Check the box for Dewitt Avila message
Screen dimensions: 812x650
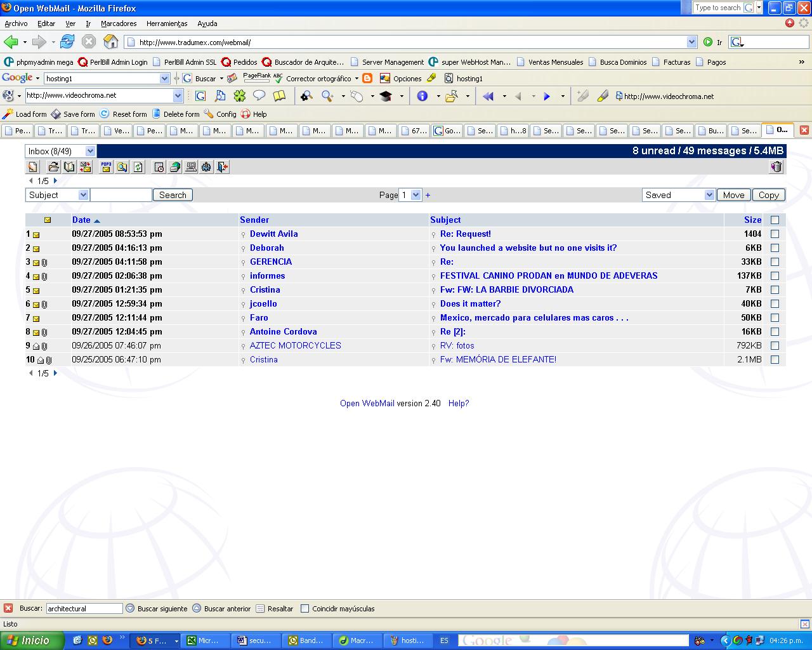[775, 234]
